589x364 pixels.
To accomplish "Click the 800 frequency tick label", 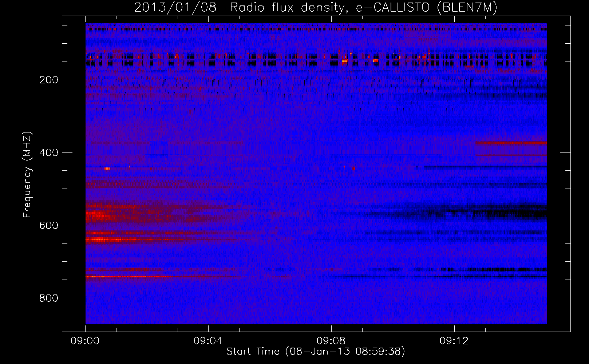I will pyautogui.click(x=49, y=298).
